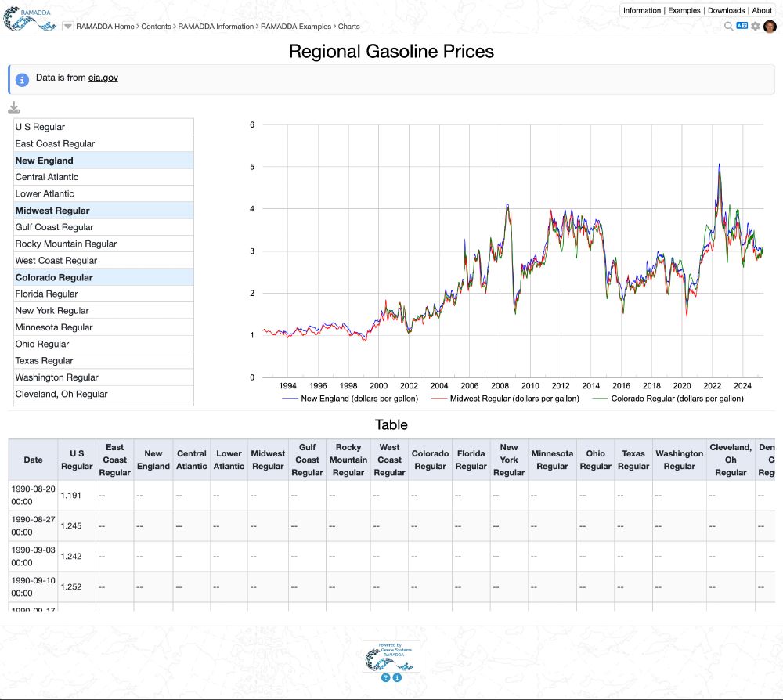Viewport: 783px width, 700px height.
Task: Click the Colorado Regular legend entry
Action: pyautogui.click(x=668, y=399)
